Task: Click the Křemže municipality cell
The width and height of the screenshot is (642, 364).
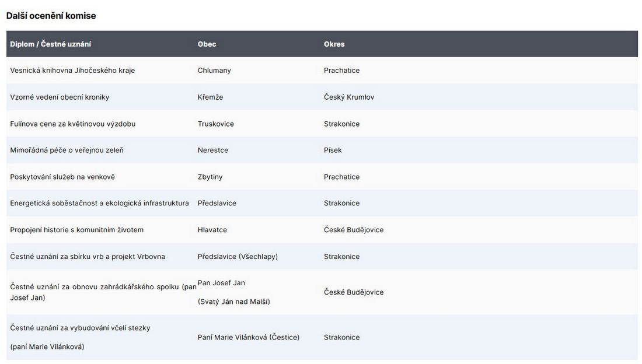Action: 210,97
